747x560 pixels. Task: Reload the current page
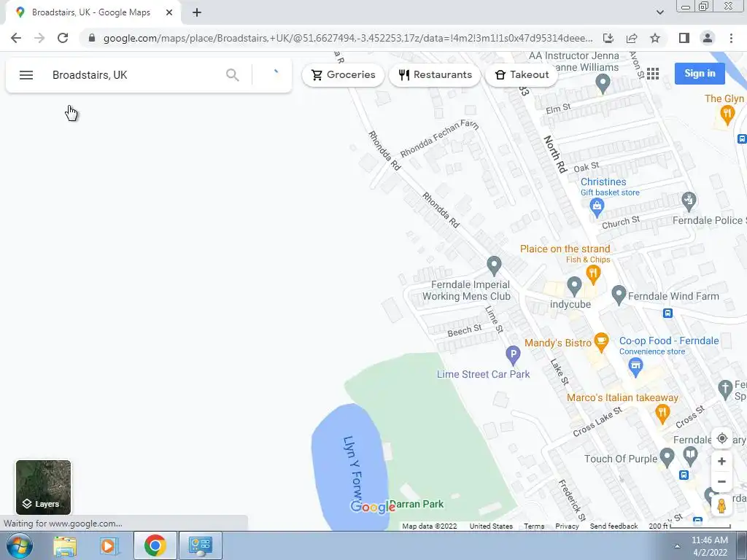coord(63,38)
